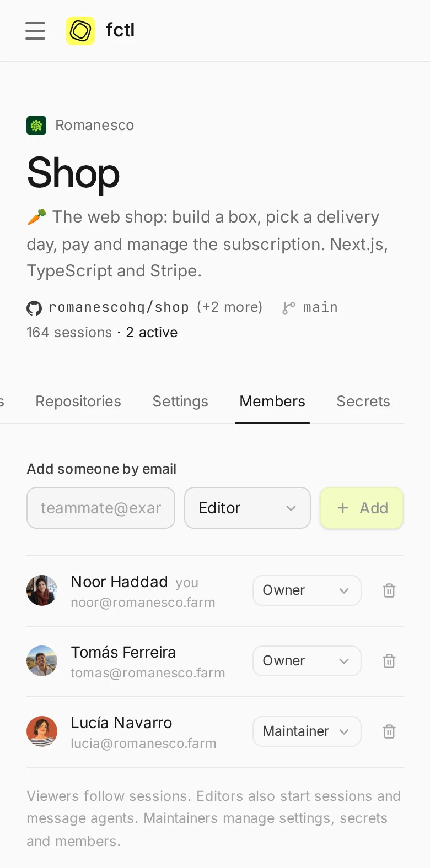The height and width of the screenshot is (868, 430).
Task: Click Romanesco organization name link
Action: tap(95, 125)
